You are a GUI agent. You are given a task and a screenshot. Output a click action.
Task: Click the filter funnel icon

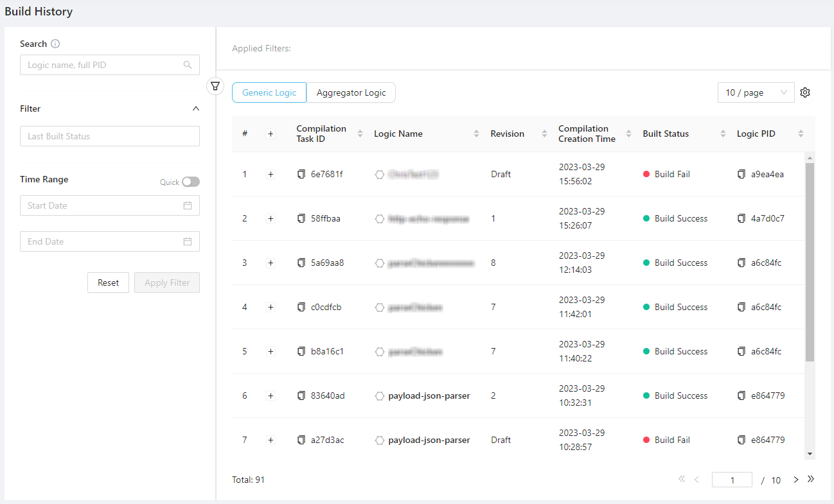[215, 85]
